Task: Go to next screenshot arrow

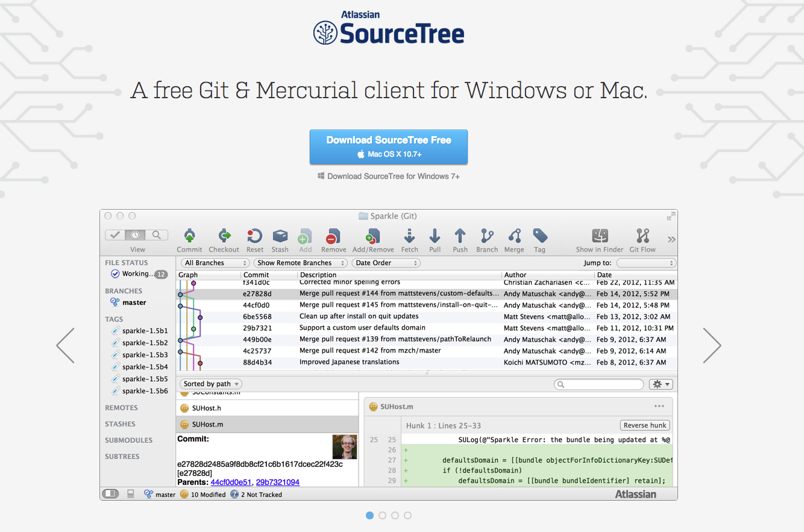Action: click(x=712, y=345)
